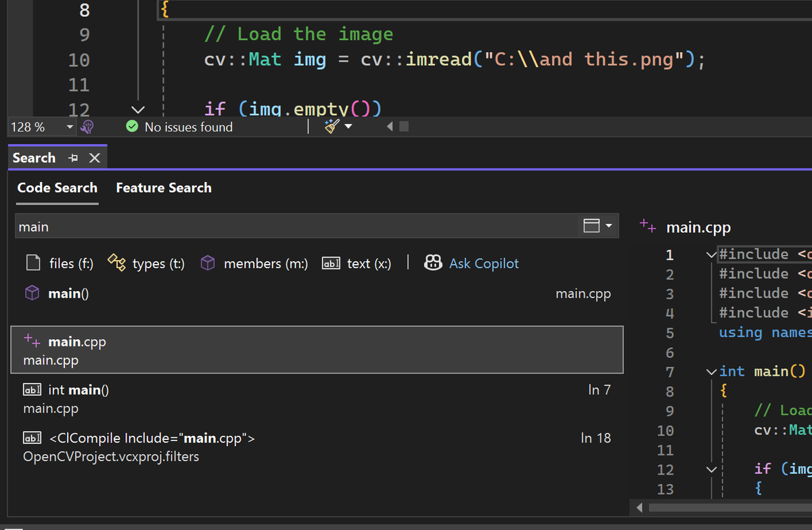This screenshot has width=812, height=530.
Task: Click the editor horizontal scroll left arrow
Action: tap(390, 127)
